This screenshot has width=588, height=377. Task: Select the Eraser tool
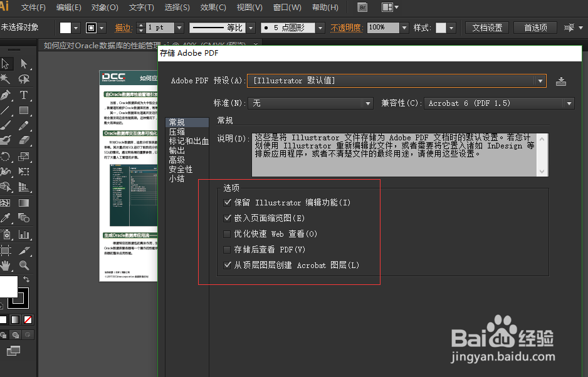[24, 140]
